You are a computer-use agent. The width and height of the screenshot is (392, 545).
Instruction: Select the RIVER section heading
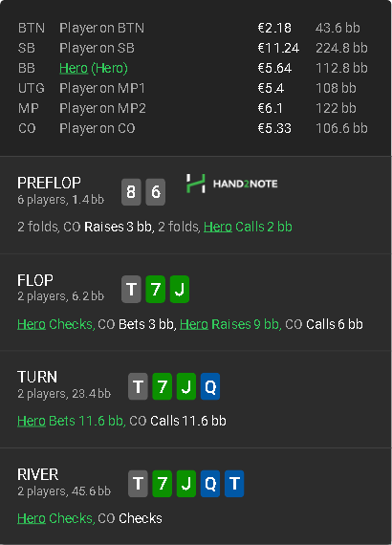[x=38, y=474]
